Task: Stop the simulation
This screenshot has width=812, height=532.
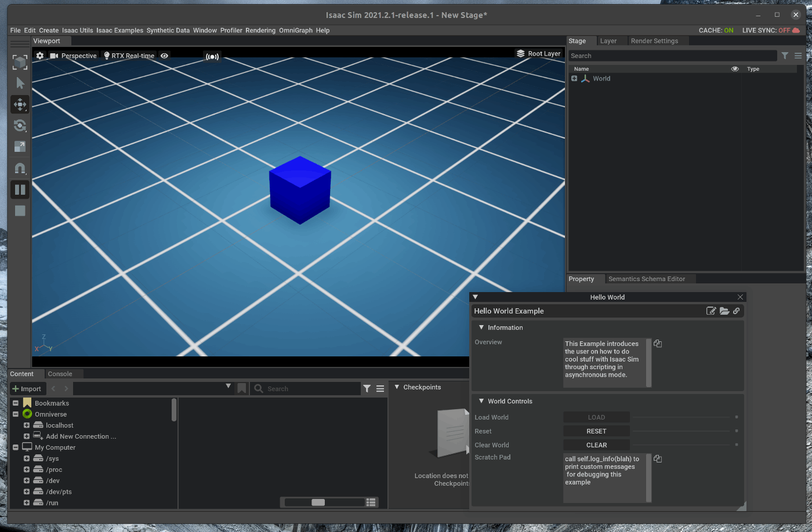Action: tap(20, 211)
